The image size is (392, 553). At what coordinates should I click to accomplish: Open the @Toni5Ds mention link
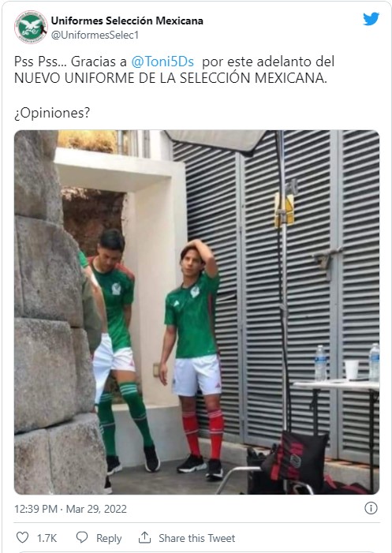(162, 62)
